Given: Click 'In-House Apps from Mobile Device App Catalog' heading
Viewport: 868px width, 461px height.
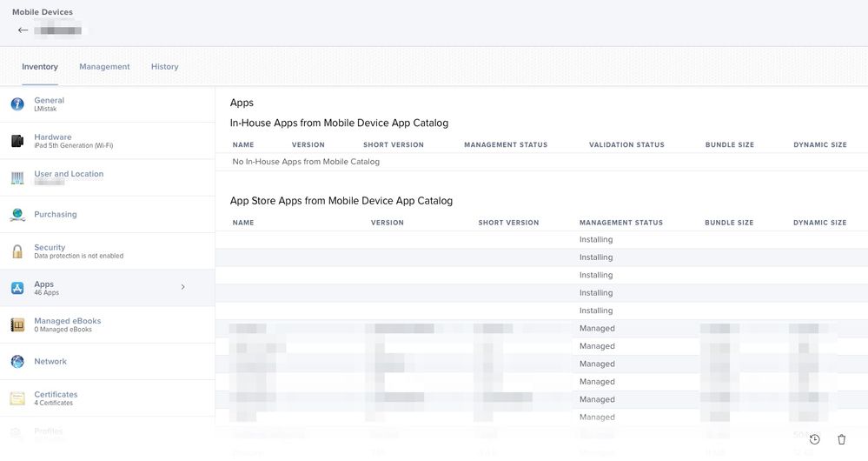Looking at the screenshot, I should click(x=340, y=123).
